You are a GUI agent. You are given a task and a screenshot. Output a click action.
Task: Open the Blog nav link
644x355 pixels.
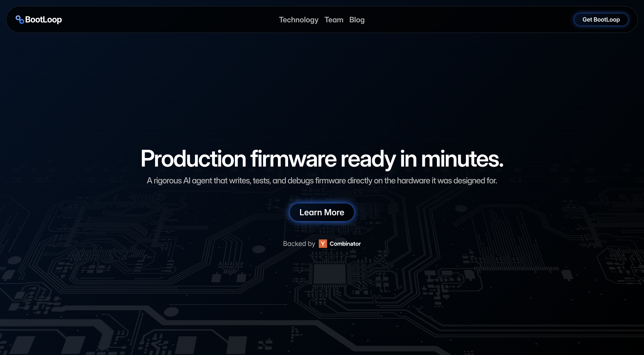[357, 20]
